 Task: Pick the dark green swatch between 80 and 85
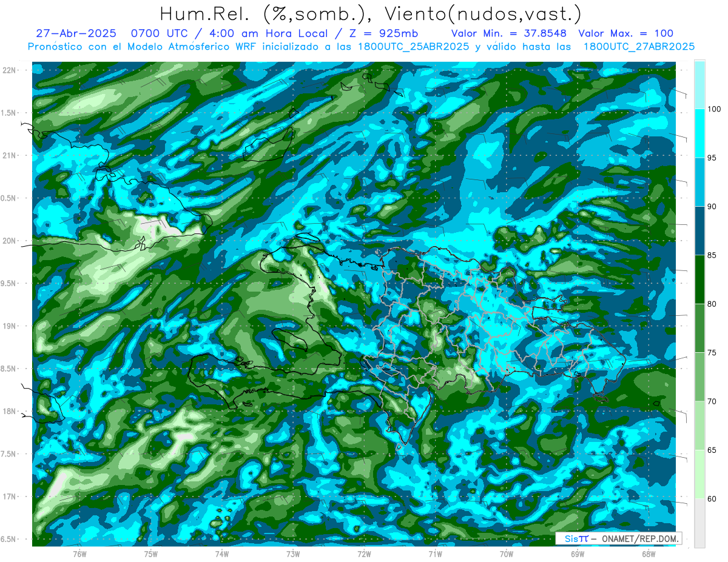click(699, 279)
